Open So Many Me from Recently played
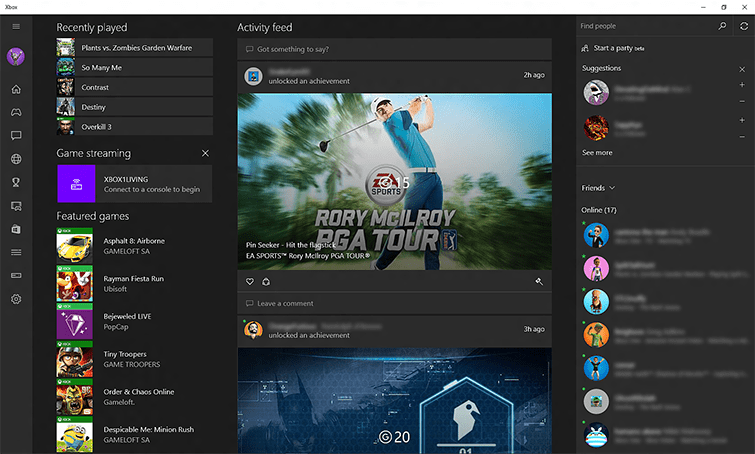This screenshot has width=755, height=454. point(134,67)
